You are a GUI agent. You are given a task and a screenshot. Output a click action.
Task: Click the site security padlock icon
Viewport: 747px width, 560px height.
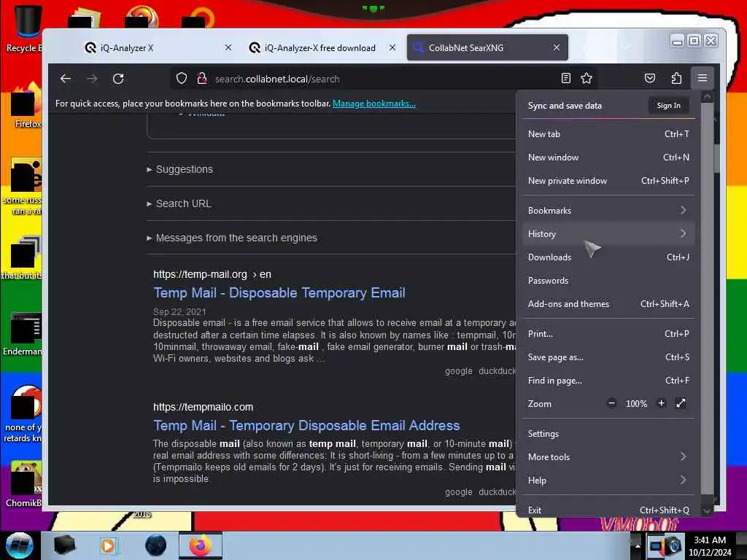201,79
